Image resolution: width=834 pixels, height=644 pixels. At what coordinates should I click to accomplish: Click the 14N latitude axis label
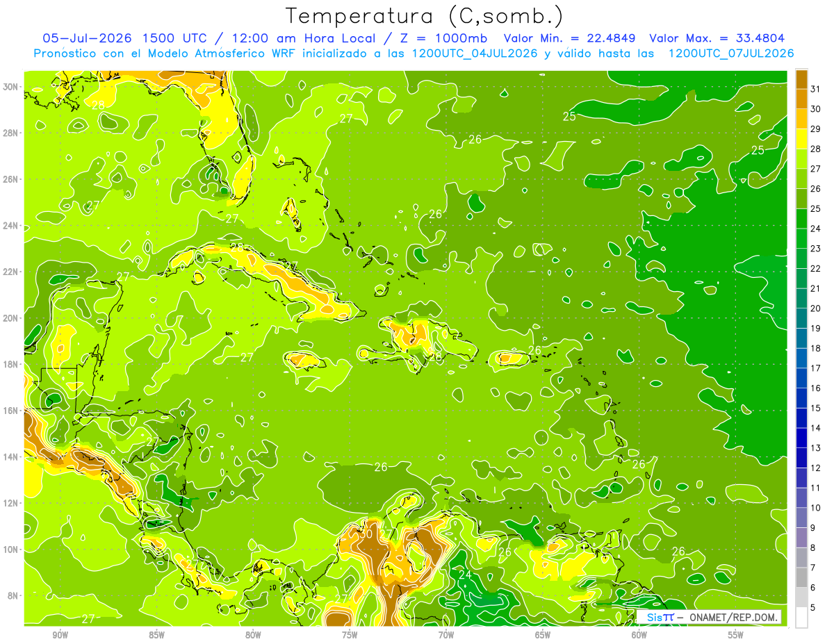11,456
